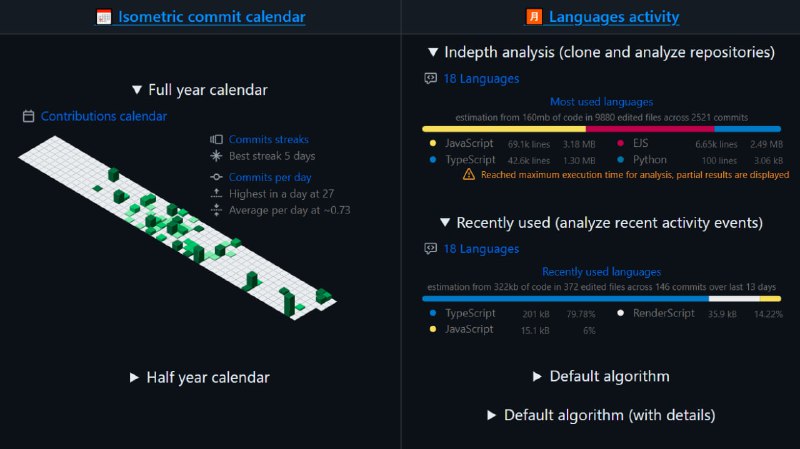The image size is (800, 449).
Task: Click the Most used languages heading
Action: coord(602,102)
